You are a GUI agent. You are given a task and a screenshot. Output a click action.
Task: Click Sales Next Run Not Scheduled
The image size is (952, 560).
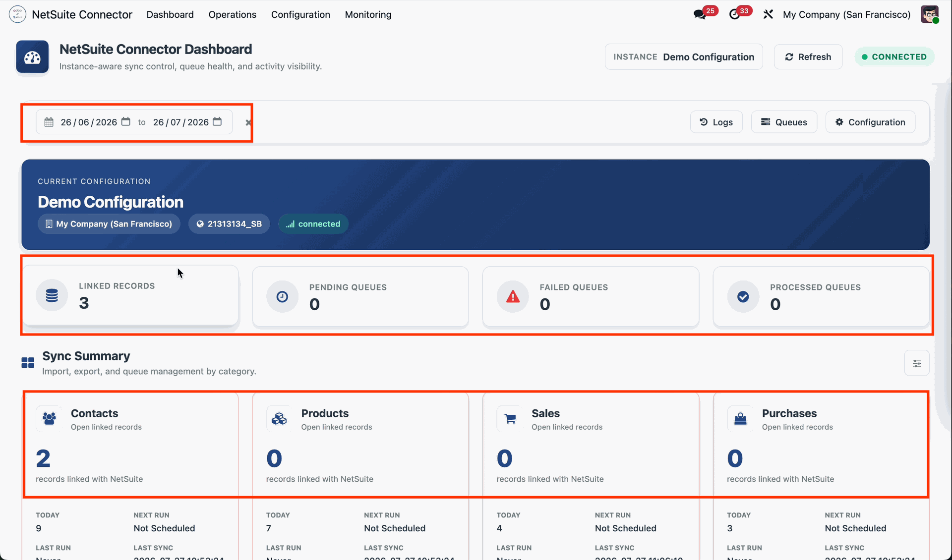tap(626, 528)
